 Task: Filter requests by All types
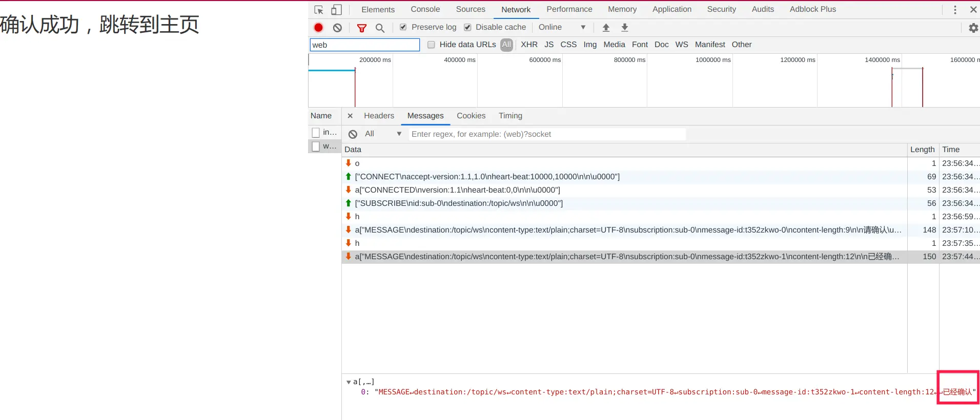(506, 45)
